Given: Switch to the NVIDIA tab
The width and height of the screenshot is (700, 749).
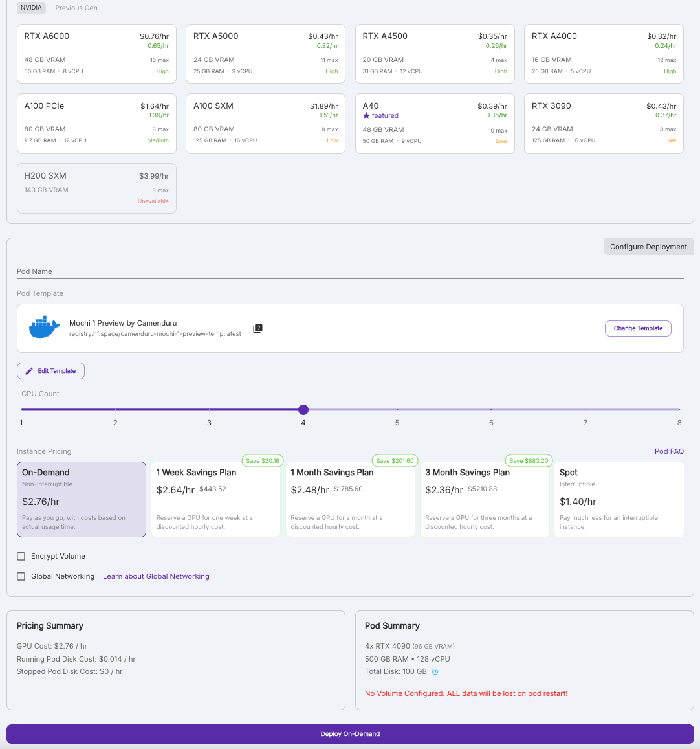Looking at the screenshot, I should click(x=31, y=8).
